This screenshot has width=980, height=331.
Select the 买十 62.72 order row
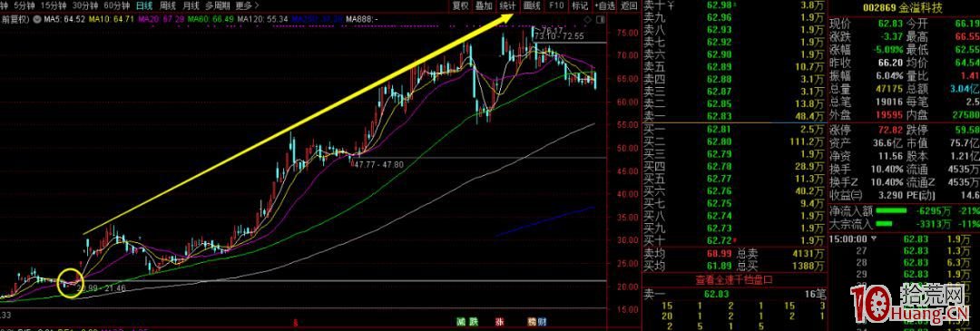pos(734,239)
